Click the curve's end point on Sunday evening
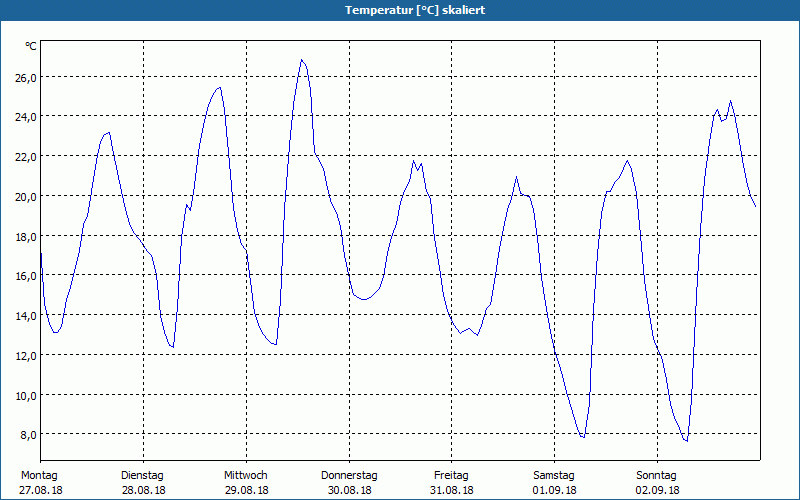Screen dimensions: 800x500 click(x=755, y=206)
